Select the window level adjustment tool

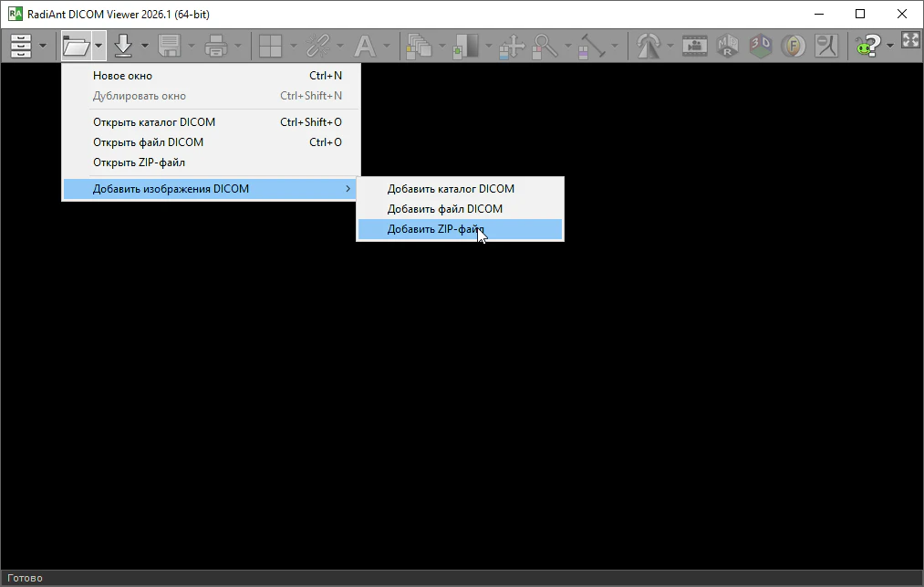[x=465, y=46]
